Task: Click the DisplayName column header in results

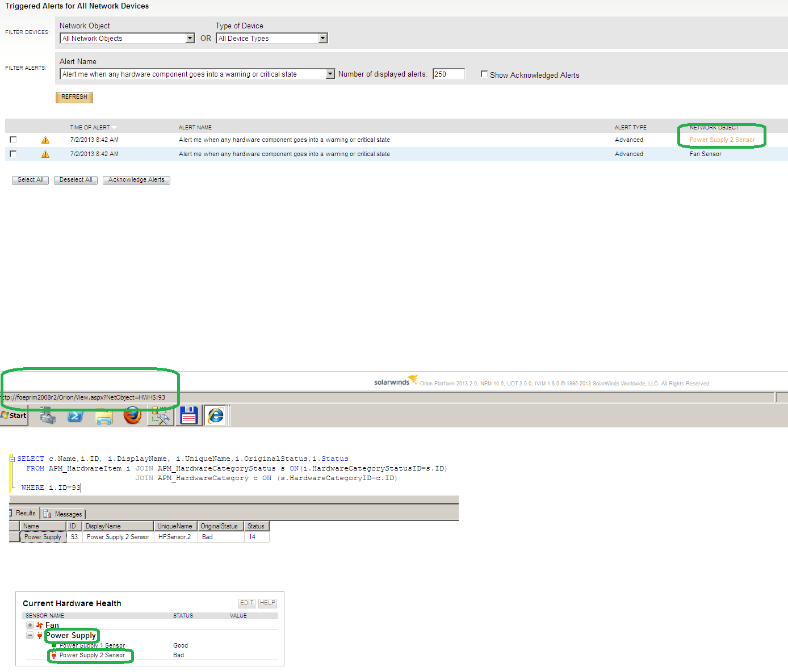Action: [x=118, y=526]
